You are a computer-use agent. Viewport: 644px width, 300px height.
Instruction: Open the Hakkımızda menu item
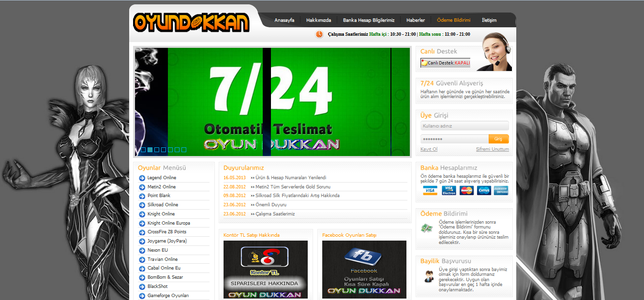tap(318, 20)
